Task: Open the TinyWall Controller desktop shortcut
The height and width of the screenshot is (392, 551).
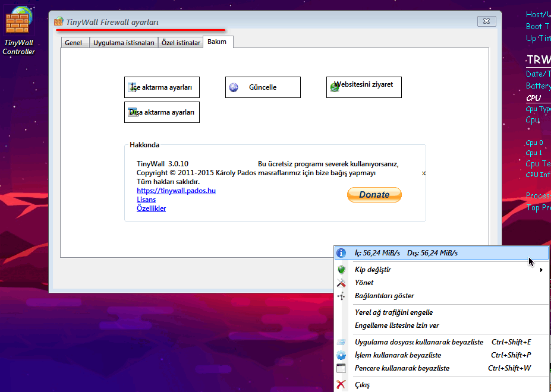Action: coord(18,30)
